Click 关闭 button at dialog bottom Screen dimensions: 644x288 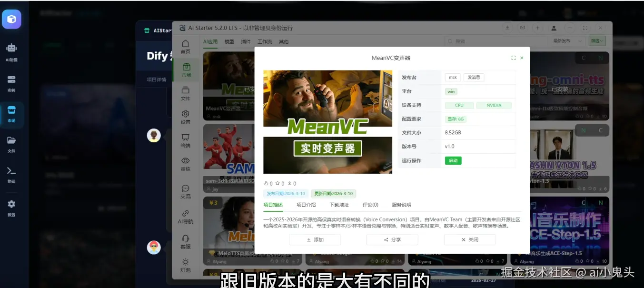(470, 240)
